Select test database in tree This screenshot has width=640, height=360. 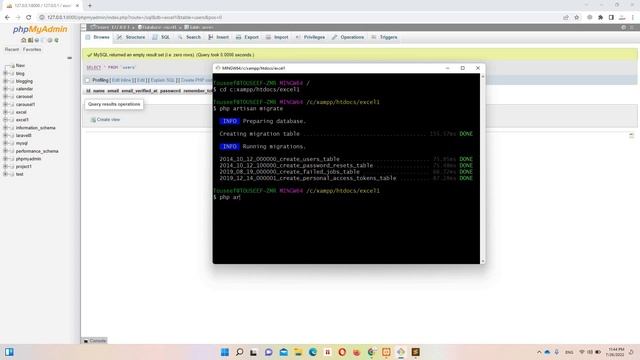coord(19,174)
